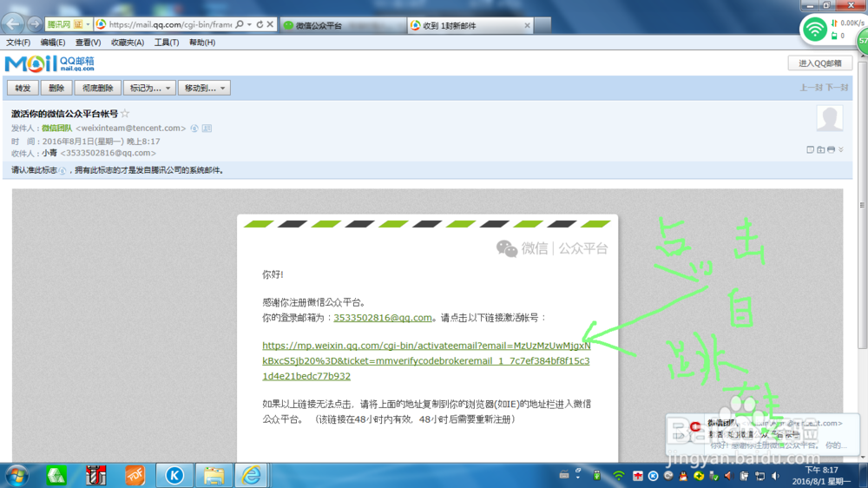Open 编辑(E) menu

[x=53, y=43]
